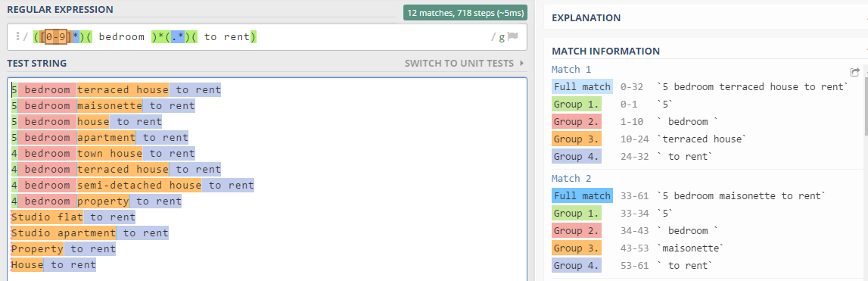Viewport: 868px width, 281px height.
Task: Click the '10-24' range for terraced house
Action: (635, 139)
